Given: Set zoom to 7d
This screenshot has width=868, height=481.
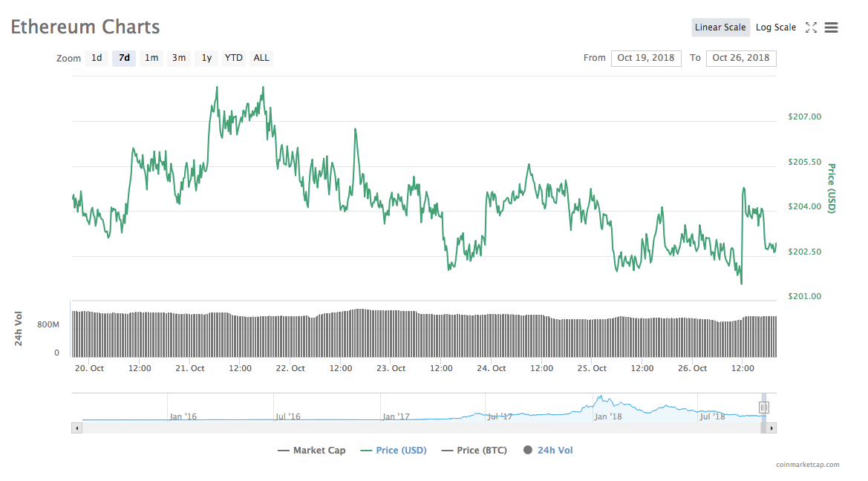Looking at the screenshot, I should point(124,58).
